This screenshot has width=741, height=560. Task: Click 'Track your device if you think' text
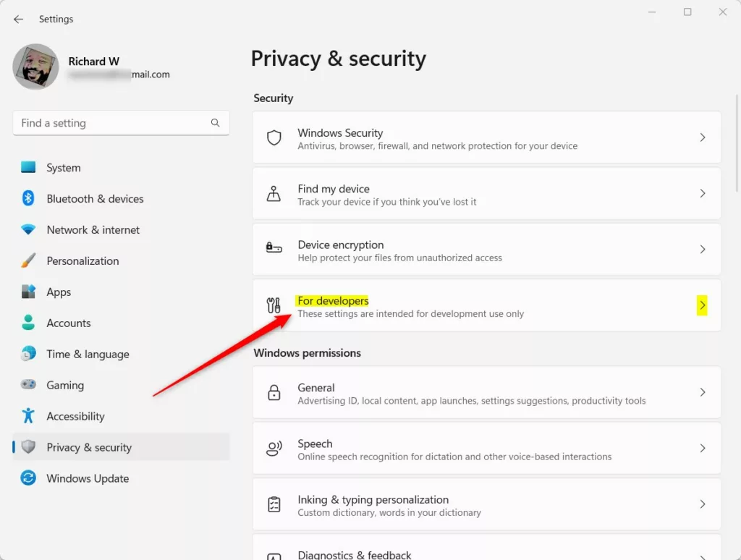(x=387, y=202)
